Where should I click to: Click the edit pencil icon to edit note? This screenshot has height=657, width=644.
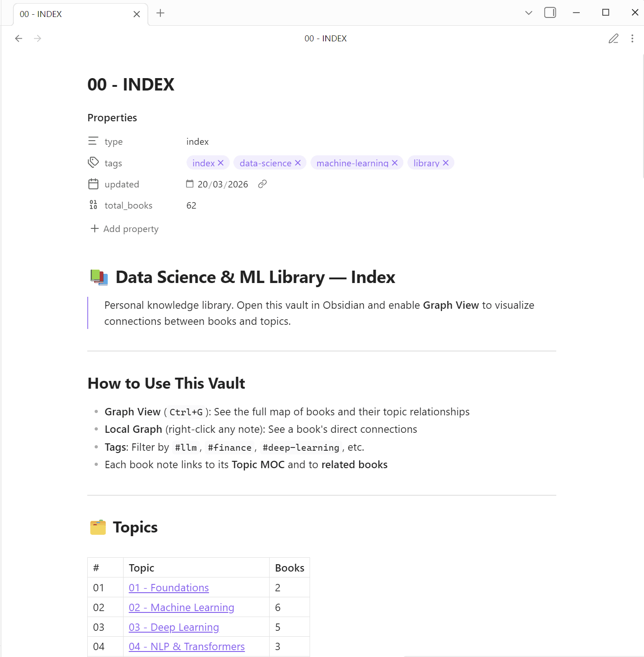coord(614,39)
